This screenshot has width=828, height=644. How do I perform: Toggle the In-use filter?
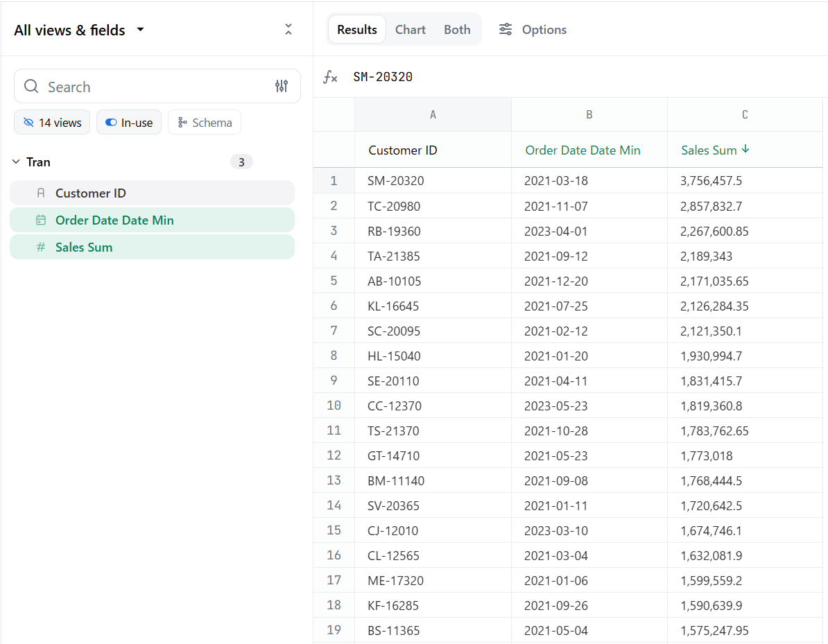[129, 122]
